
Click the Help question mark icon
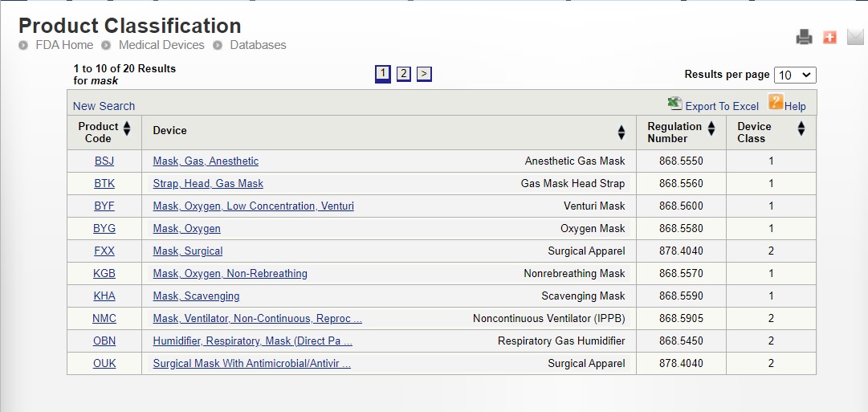[775, 102]
